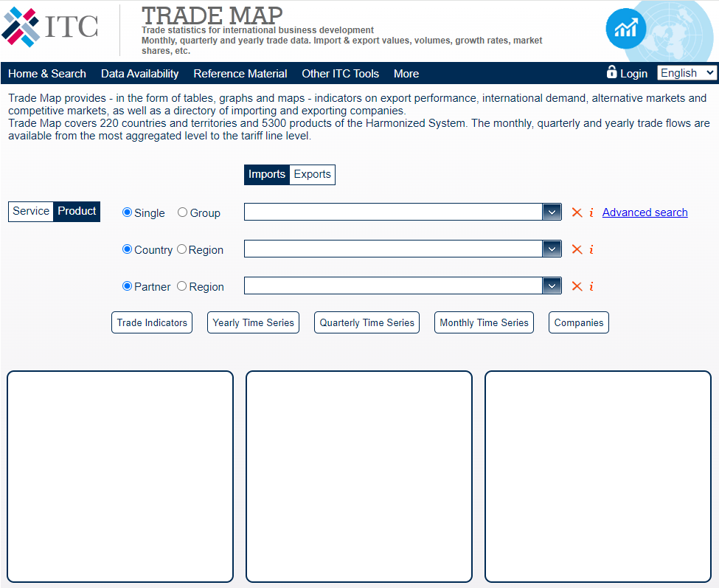Open info icon beside product field

pos(591,212)
